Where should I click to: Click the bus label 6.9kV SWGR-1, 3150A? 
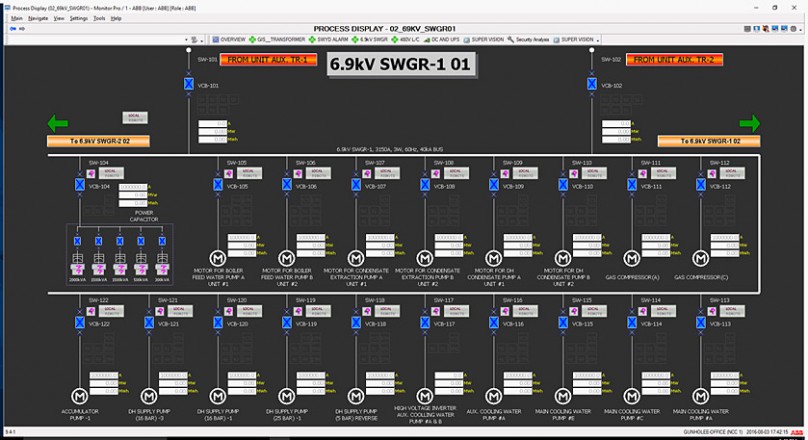click(390, 149)
